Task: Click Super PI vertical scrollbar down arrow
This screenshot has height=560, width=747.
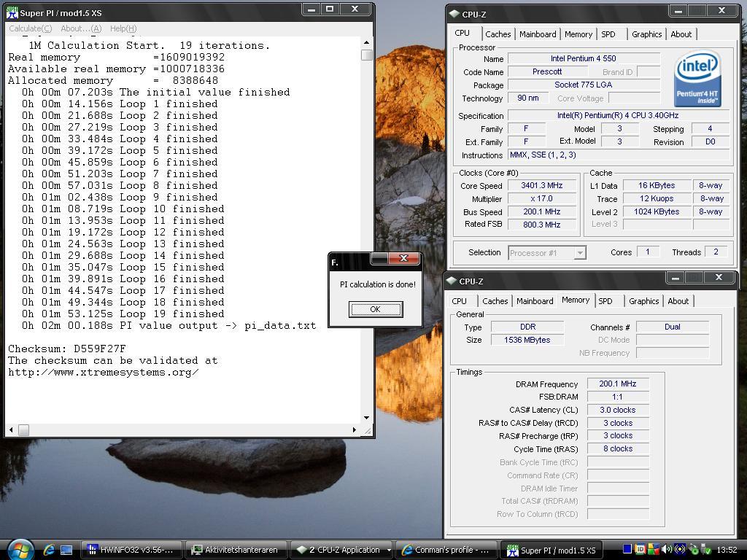Action: point(366,418)
